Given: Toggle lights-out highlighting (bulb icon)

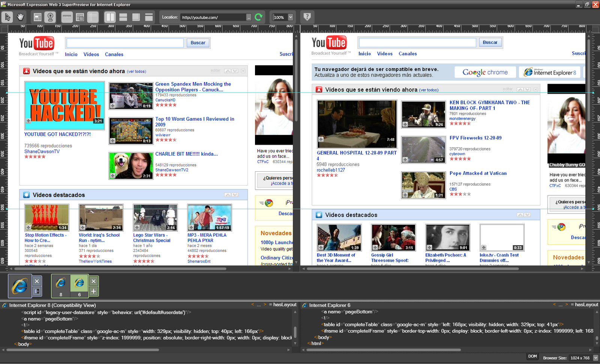Looking at the screenshot, I should [x=50, y=17].
